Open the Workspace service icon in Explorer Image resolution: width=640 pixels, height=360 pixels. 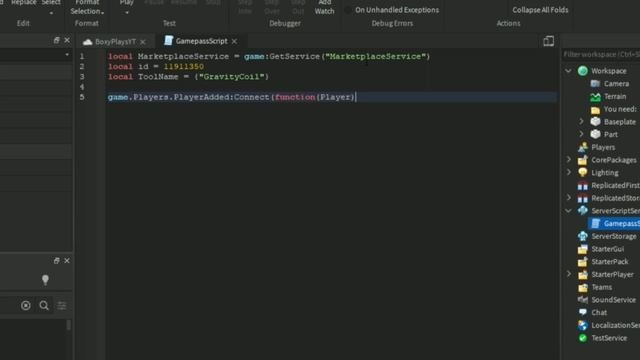pos(582,71)
